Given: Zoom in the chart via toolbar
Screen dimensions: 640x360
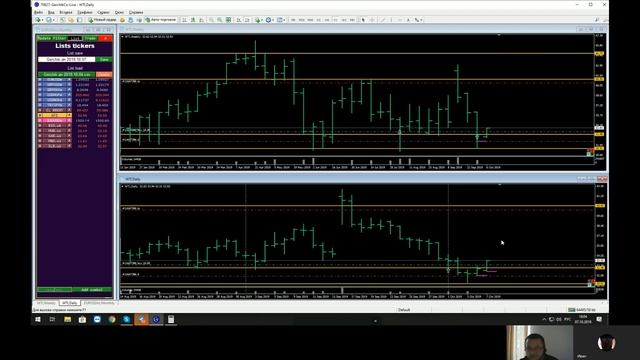Looking at the screenshot, I should coord(211,20).
